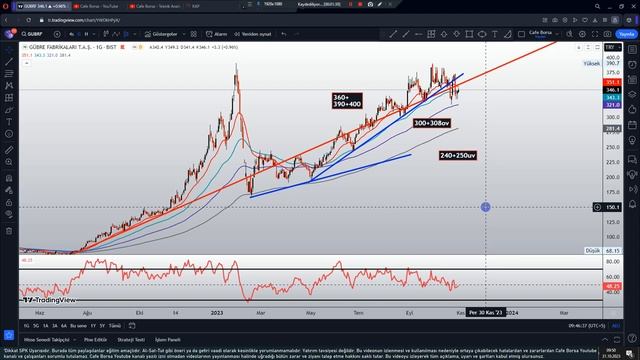Select the 1Y date range
The image size is (640, 360).
93,326
